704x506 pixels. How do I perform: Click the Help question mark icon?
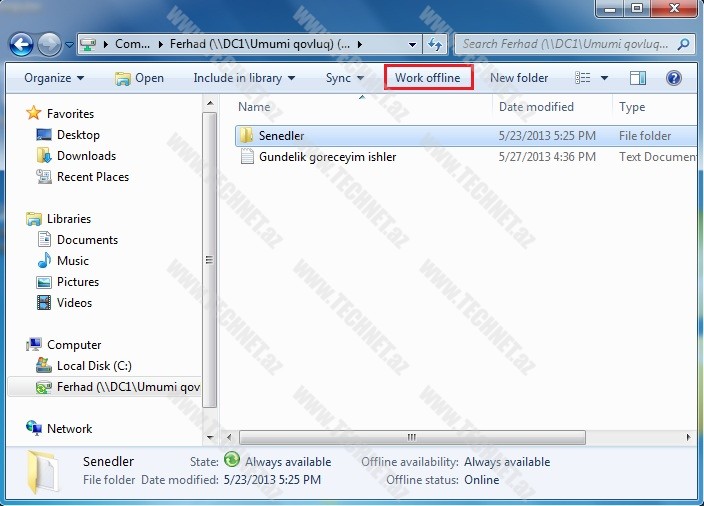[x=673, y=78]
